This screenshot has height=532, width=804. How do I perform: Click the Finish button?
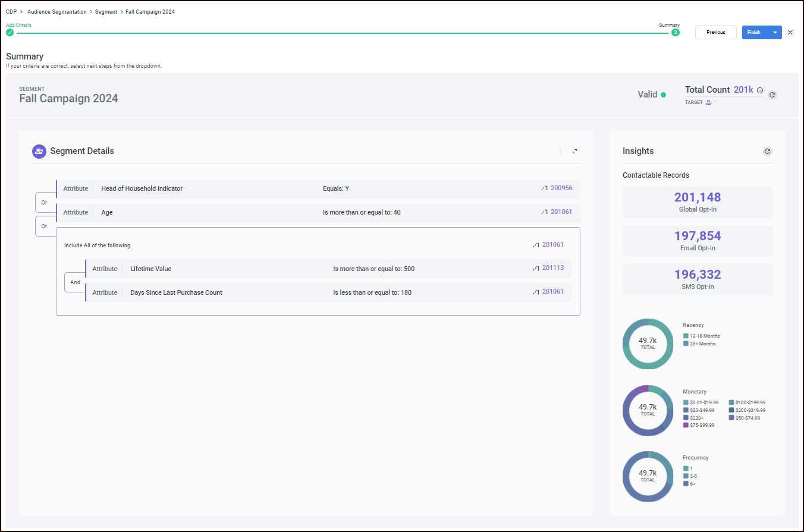coord(753,33)
